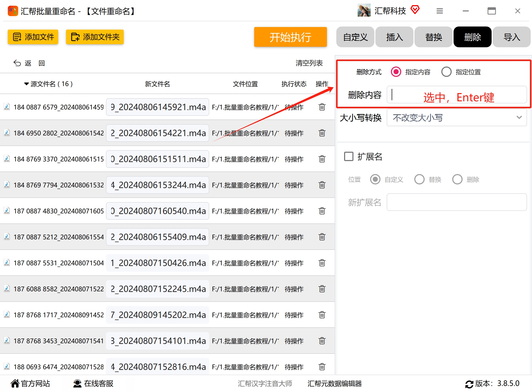This screenshot has width=532, height=392.
Task: Open the 导入 tab
Action: coord(511,37)
